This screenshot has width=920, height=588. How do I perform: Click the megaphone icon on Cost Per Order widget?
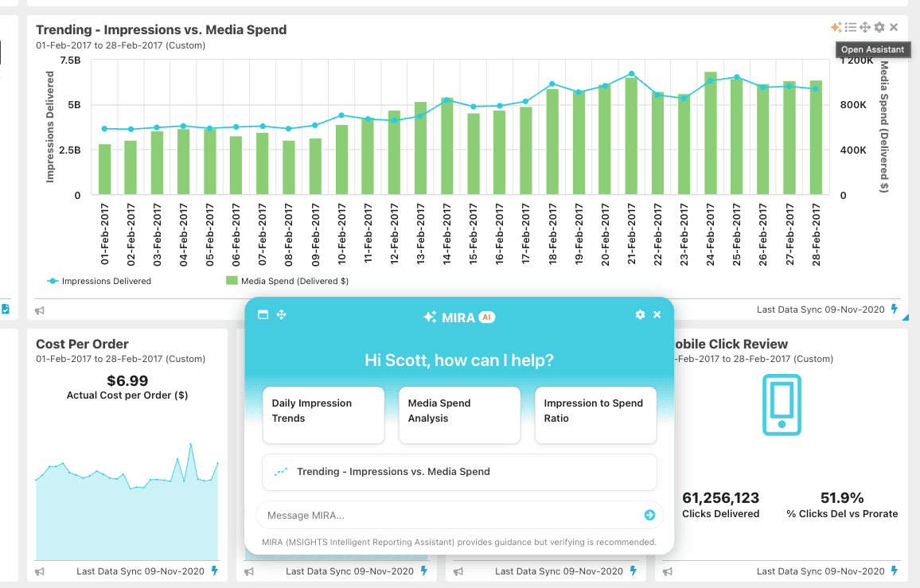pos(38,570)
